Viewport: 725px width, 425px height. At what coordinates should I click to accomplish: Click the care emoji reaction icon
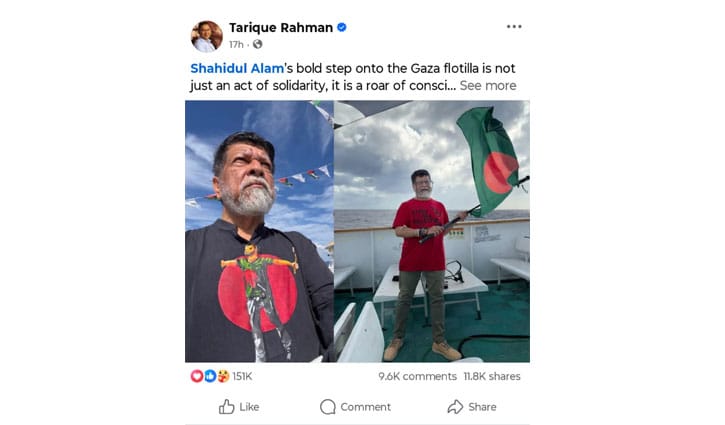(x=223, y=376)
